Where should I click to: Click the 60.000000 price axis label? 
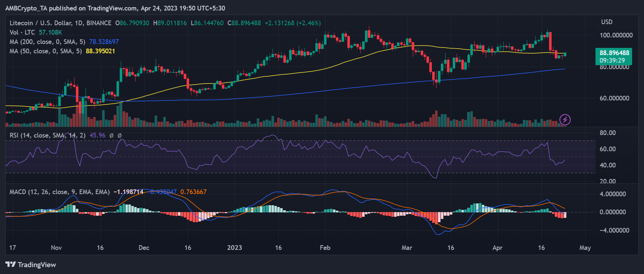[x=615, y=98]
